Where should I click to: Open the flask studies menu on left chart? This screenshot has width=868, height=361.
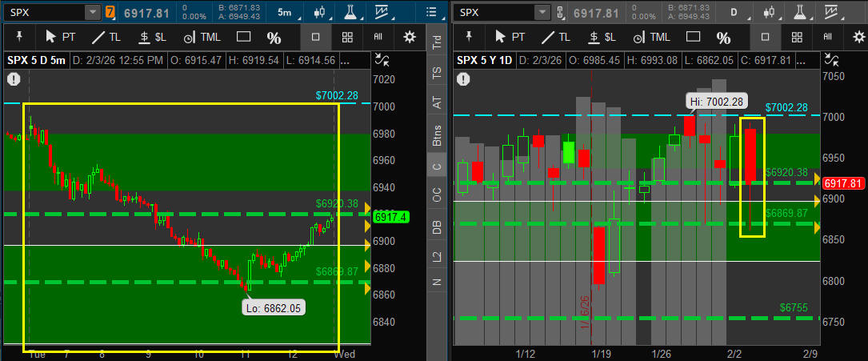349,12
